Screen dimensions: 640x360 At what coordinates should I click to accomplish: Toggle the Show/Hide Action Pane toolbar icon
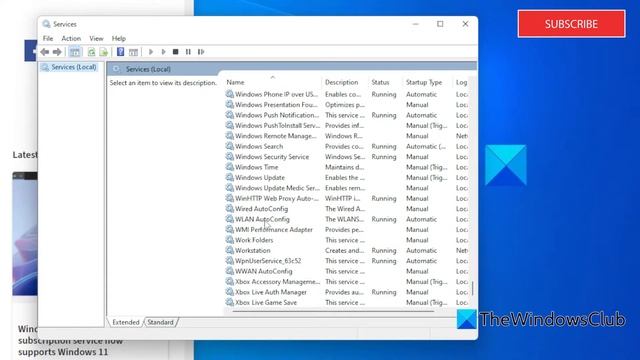coord(133,52)
